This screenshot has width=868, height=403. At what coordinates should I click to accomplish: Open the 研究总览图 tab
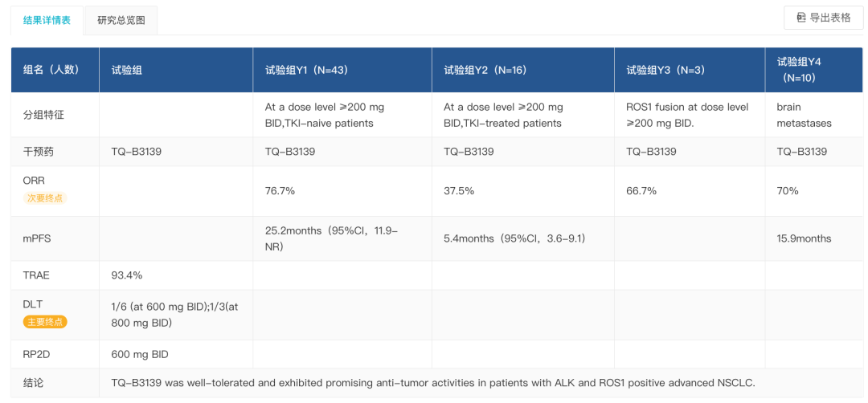pyautogui.click(x=121, y=20)
